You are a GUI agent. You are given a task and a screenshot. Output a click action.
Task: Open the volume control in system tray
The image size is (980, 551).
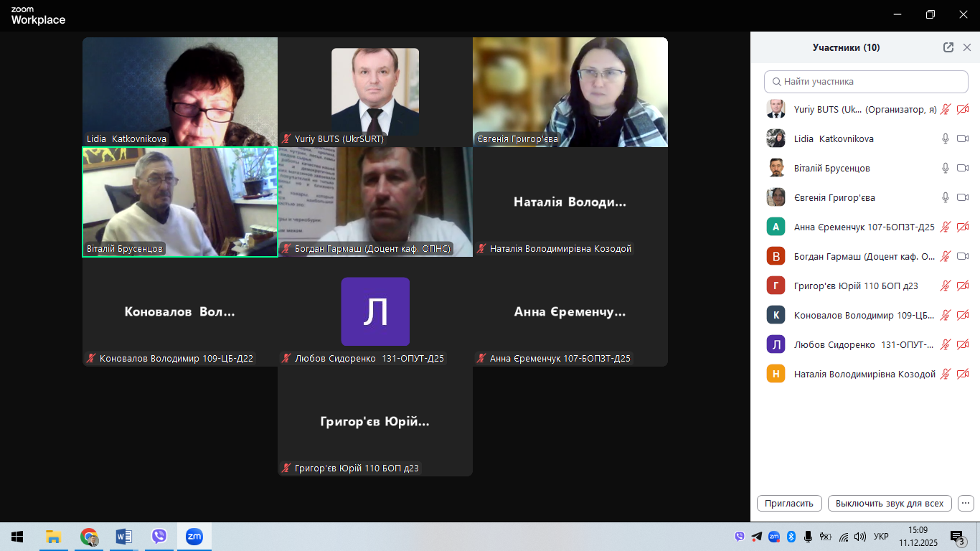pos(860,537)
